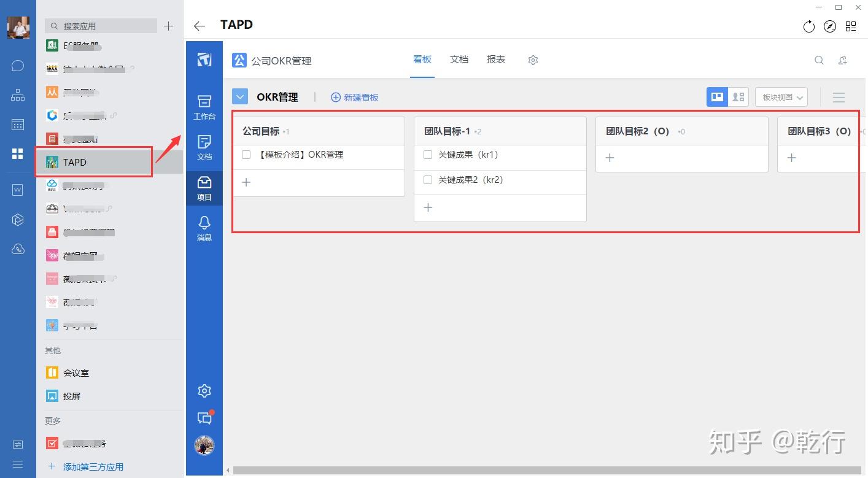Open the calendar icon in leftmost column

tap(17, 124)
